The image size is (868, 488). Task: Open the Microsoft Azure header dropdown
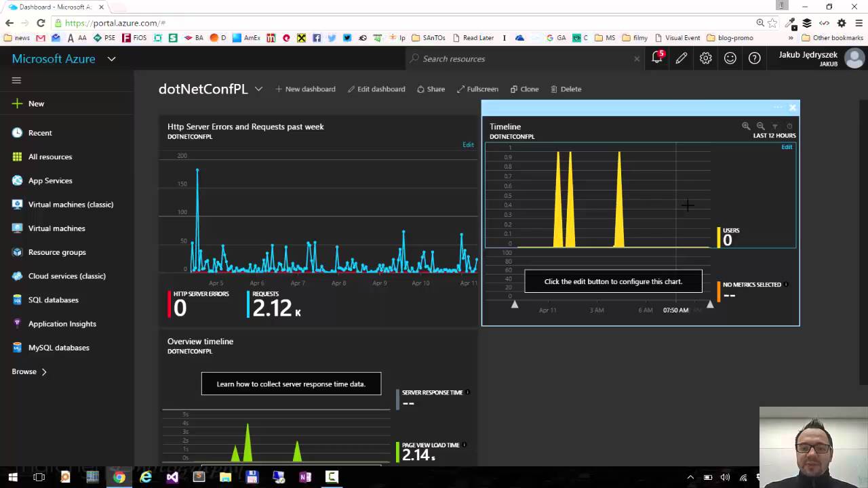click(x=111, y=59)
